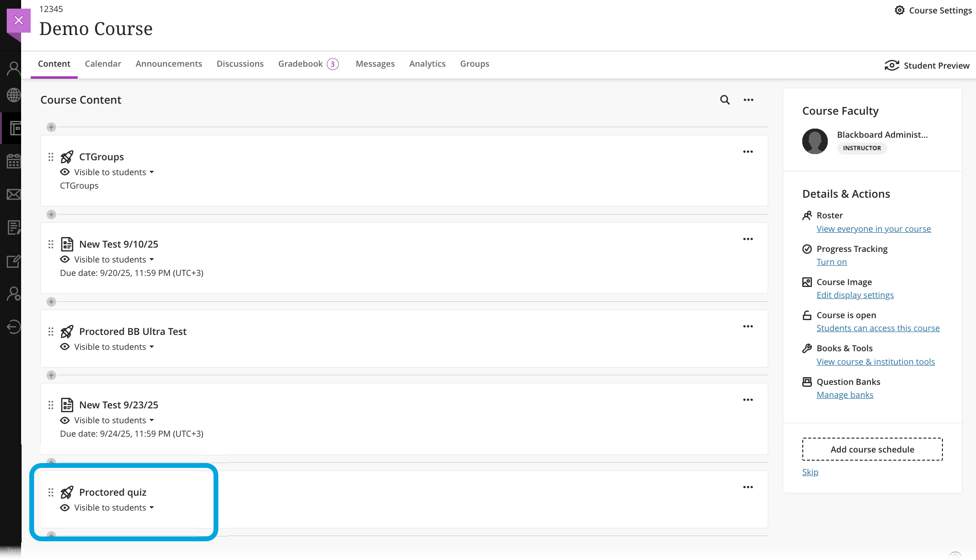Viewport: 976px width, 560px height.
Task: Click Add course schedule button
Action: (872, 449)
